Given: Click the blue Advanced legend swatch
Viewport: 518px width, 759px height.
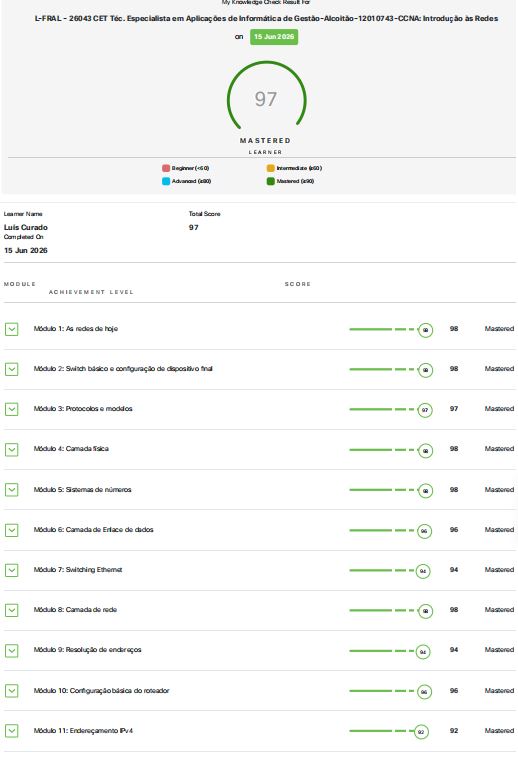Looking at the screenshot, I should point(166,181).
